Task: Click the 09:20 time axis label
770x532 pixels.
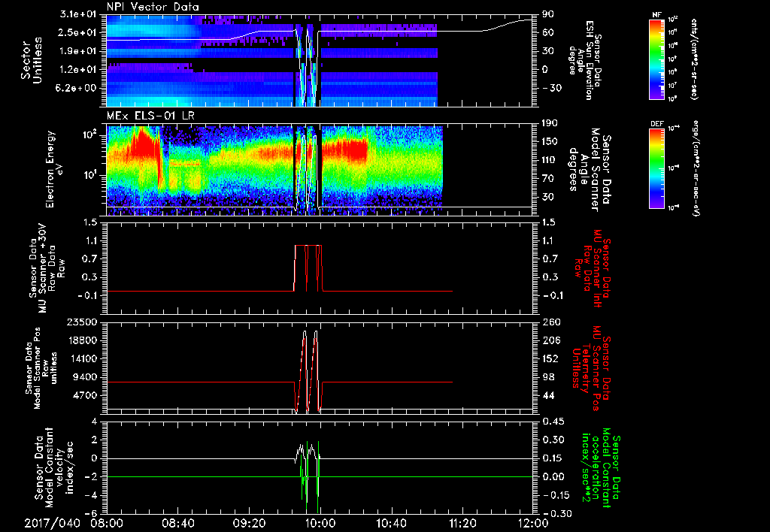Action: (249, 523)
